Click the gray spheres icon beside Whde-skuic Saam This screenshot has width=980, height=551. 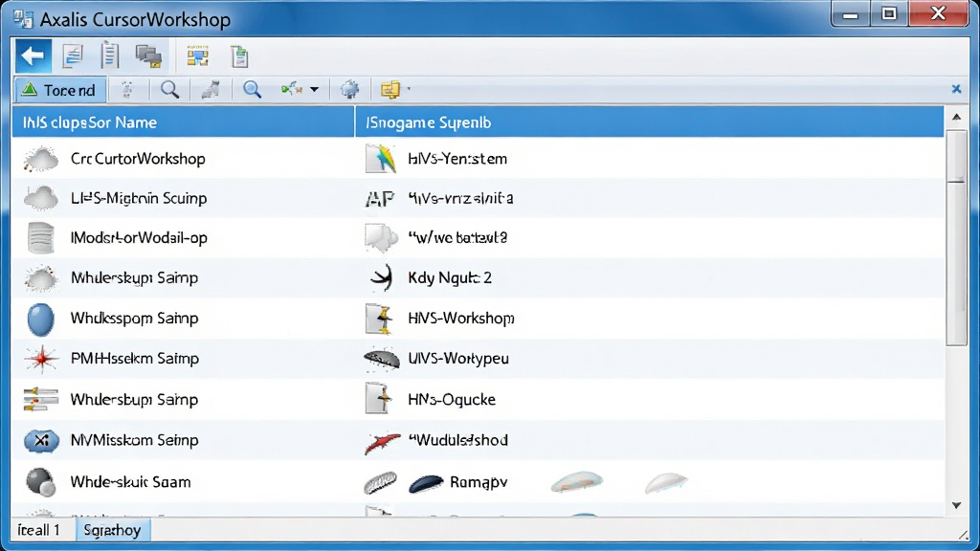[40, 482]
